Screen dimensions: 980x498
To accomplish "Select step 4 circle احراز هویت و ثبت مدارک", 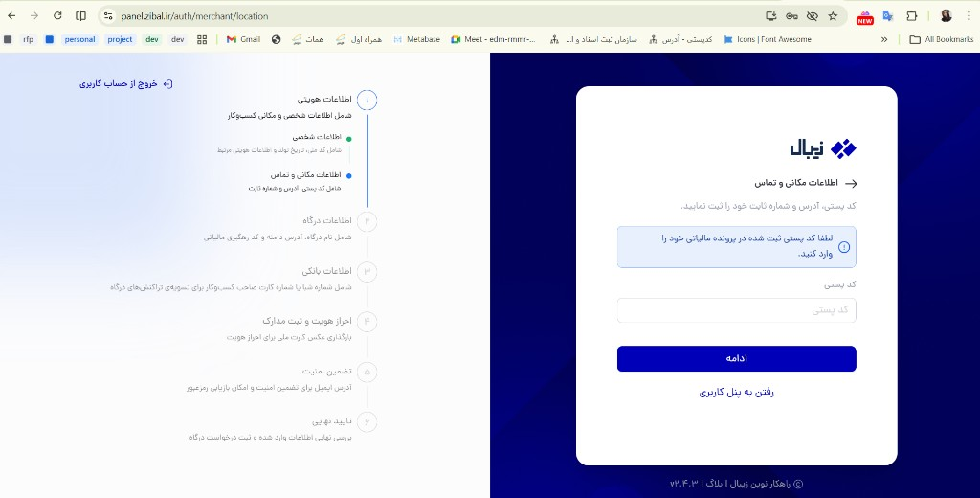I will point(367,322).
